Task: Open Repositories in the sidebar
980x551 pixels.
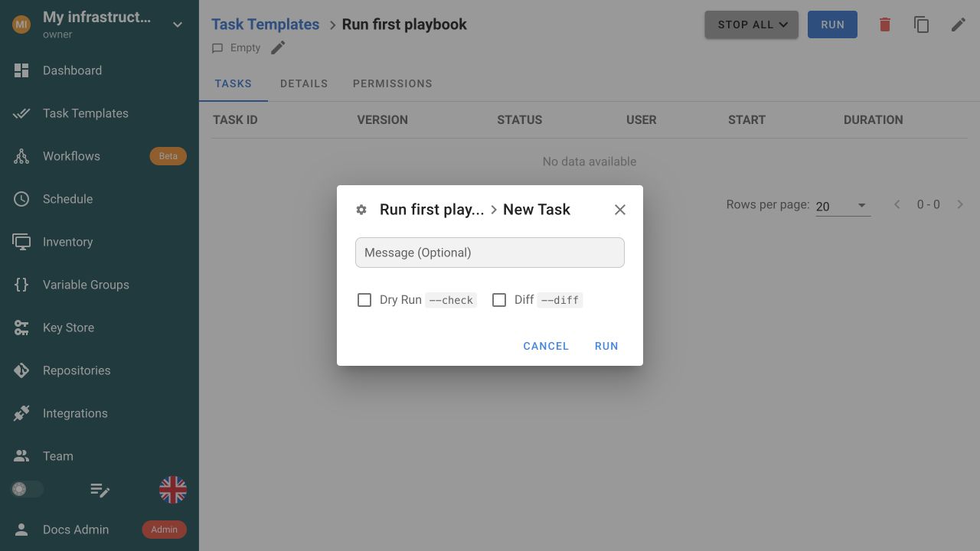Action: click(x=100, y=370)
